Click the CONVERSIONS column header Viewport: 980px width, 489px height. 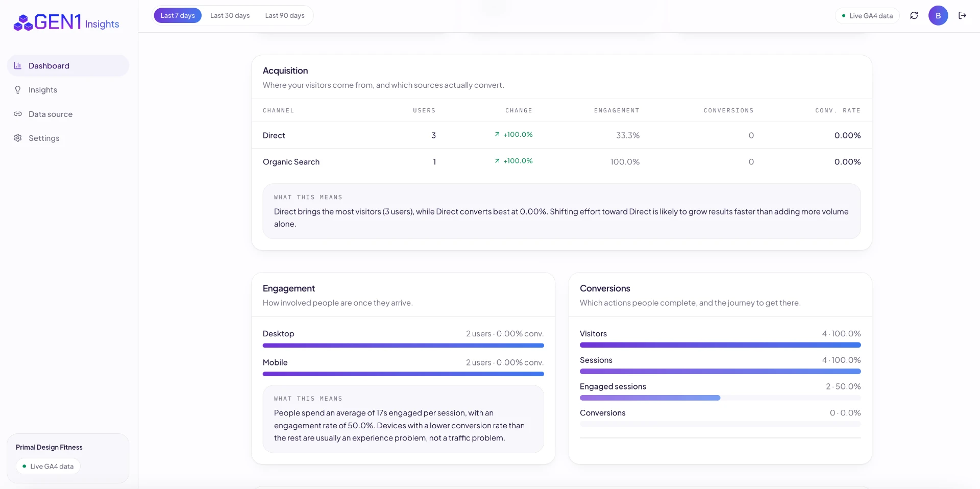click(x=728, y=110)
